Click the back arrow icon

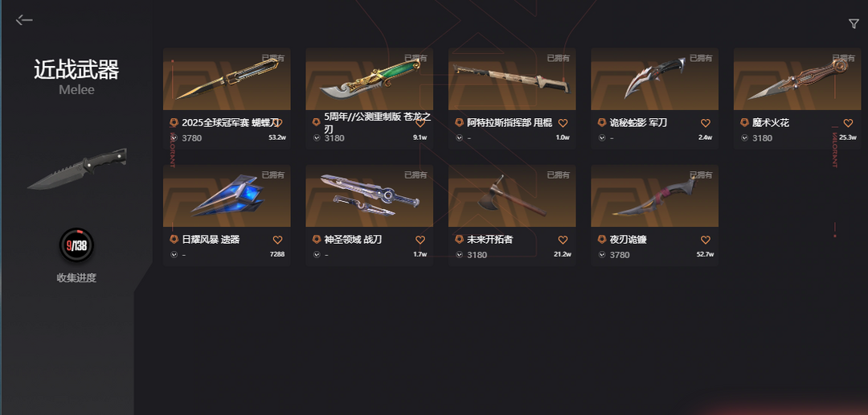24,20
